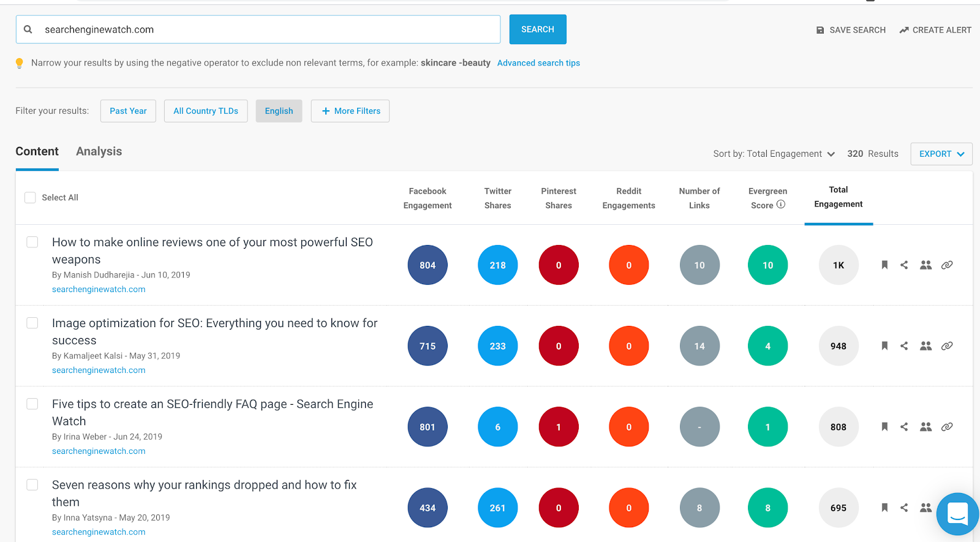Click the 948 total engagement bubble
The height and width of the screenshot is (542, 980).
[839, 346]
